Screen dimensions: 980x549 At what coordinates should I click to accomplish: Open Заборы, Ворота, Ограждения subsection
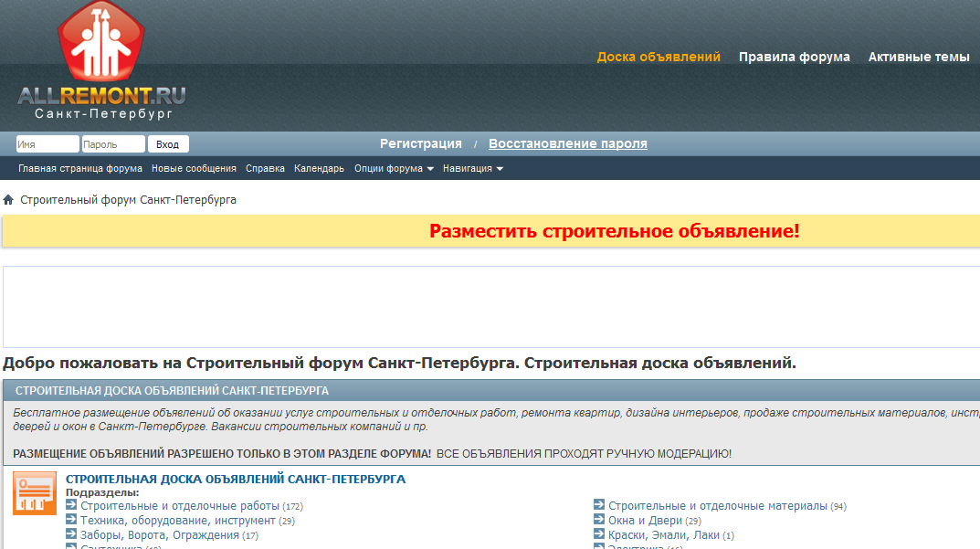coord(159,535)
